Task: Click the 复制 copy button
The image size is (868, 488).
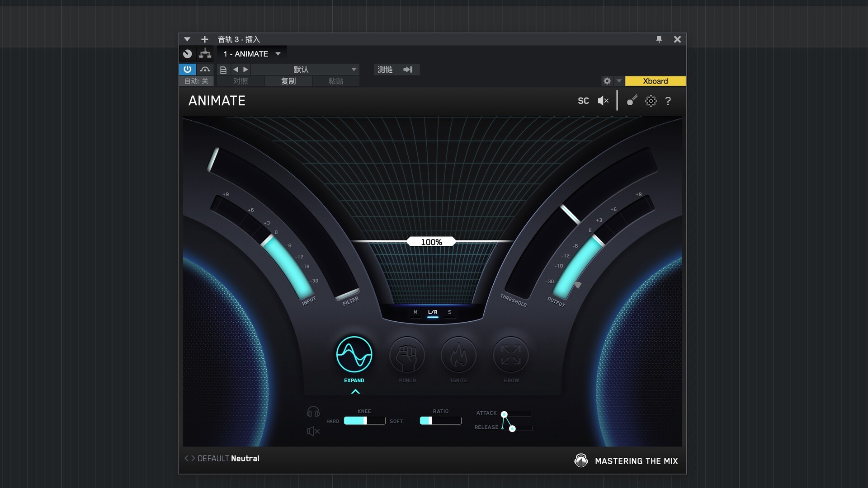Action: tap(288, 81)
